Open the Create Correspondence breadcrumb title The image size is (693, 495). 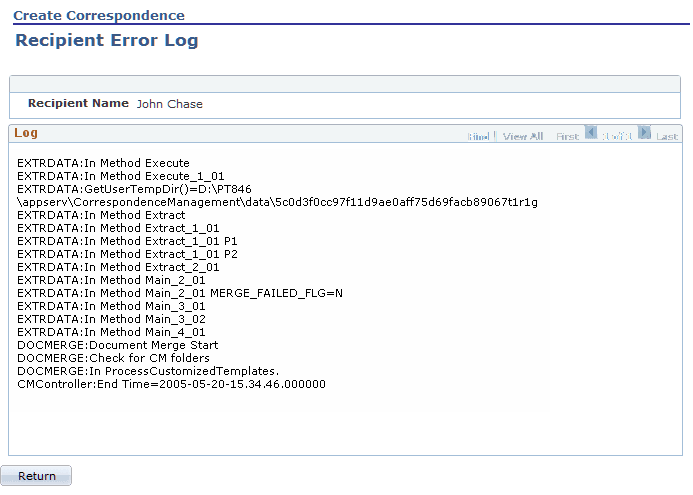(99, 15)
